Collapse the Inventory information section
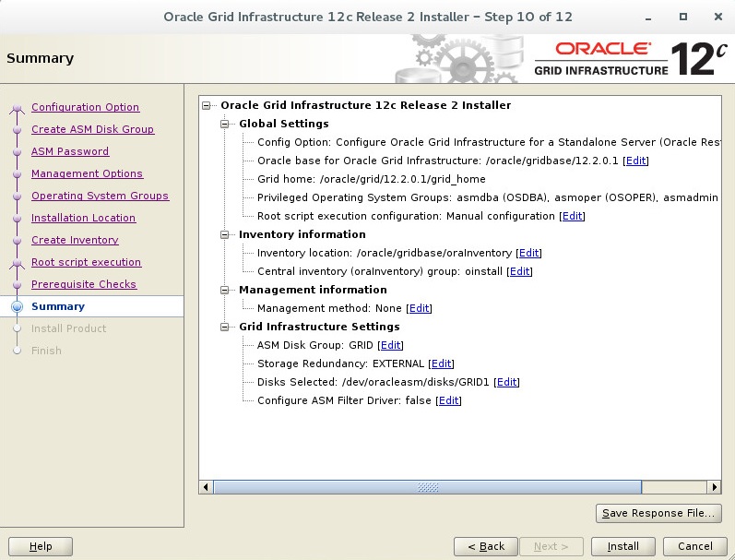The height and width of the screenshot is (560, 735). tap(224, 234)
